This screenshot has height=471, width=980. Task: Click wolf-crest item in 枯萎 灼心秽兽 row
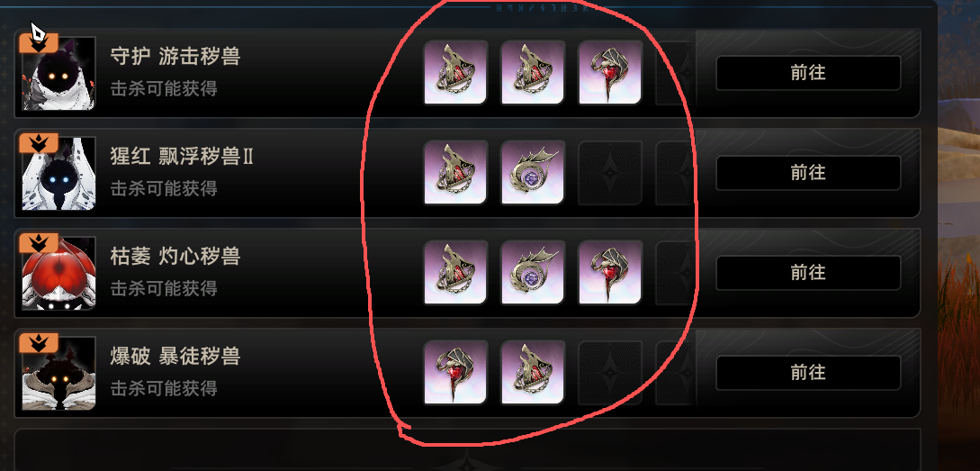[455, 273]
